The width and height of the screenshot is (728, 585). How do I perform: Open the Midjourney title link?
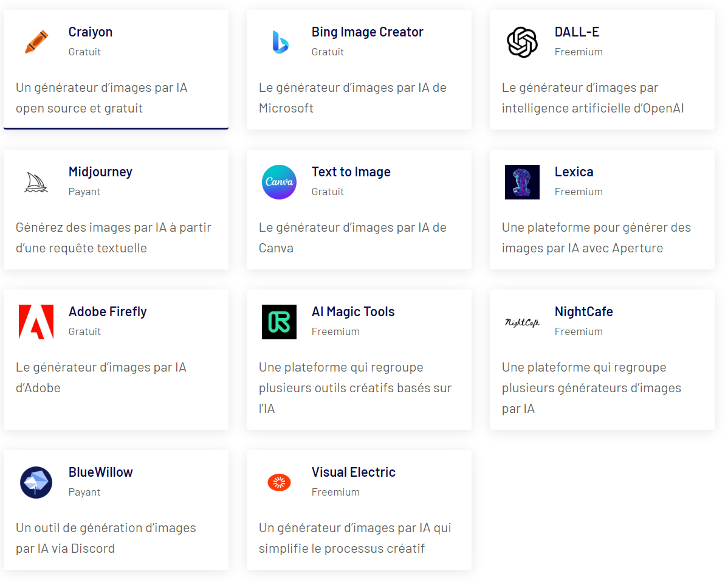[x=100, y=172]
